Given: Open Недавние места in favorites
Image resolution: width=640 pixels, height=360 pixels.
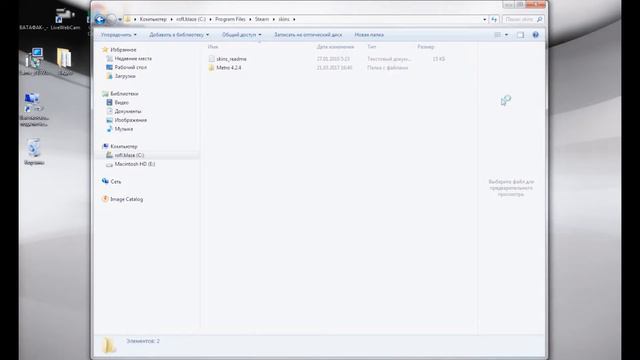Looking at the screenshot, I should pos(133,58).
